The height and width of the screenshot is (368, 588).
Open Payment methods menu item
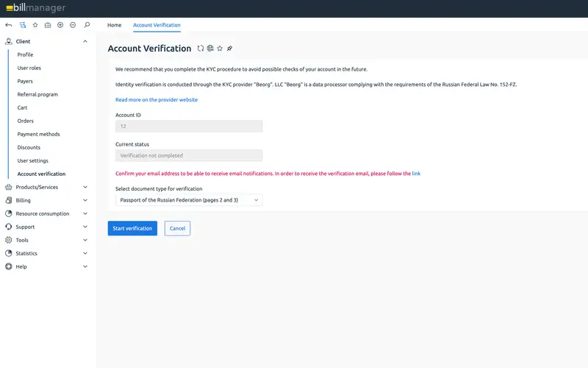point(39,134)
